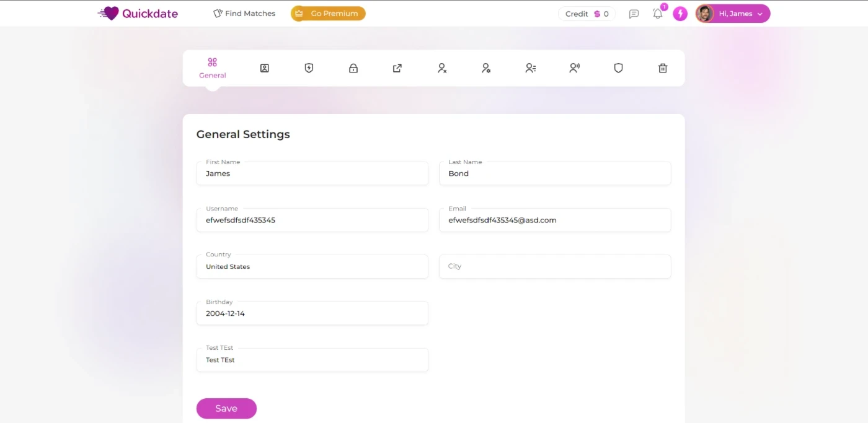Screen dimensions: 868x423
Task: Click the external link share icon
Action: click(397, 68)
